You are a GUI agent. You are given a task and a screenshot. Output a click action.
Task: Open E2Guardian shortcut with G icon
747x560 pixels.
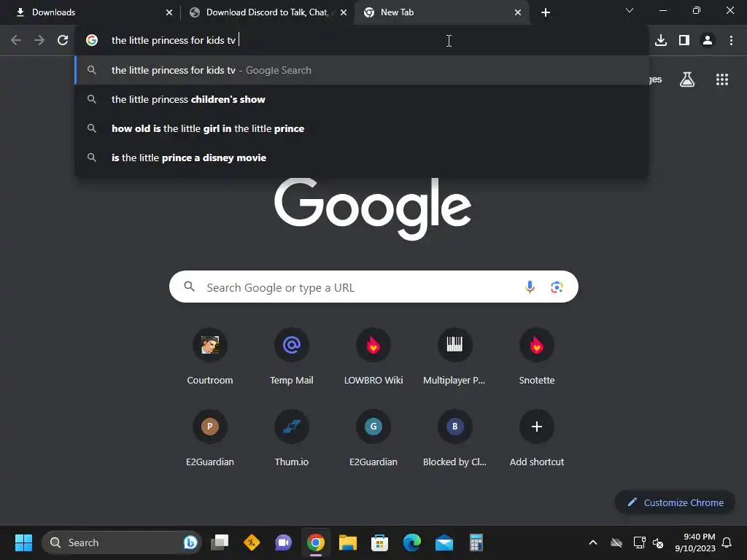click(x=373, y=438)
